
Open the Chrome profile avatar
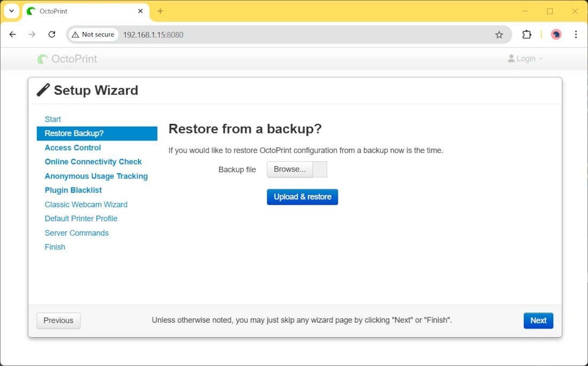tap(556, 35)
